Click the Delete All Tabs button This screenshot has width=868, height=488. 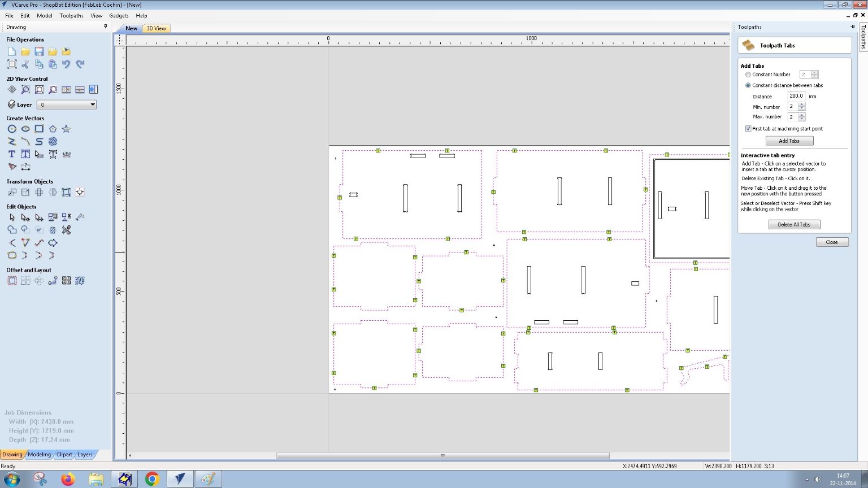pyautogui.click(x=794, y=224)
